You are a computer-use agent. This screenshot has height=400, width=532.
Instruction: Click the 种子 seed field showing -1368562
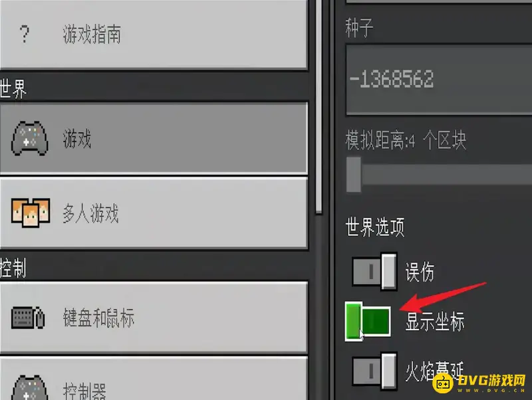click(439, 80)
